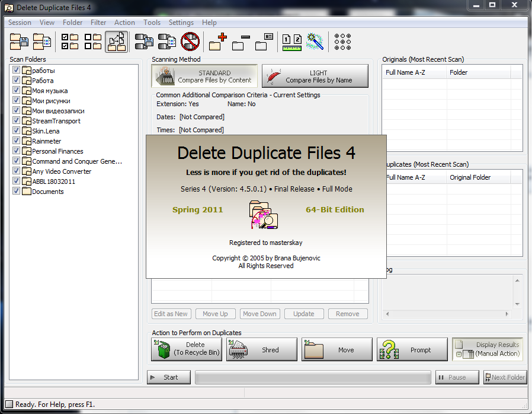
Task: Remove a folder with the minus icon
Action: [241, 42]
